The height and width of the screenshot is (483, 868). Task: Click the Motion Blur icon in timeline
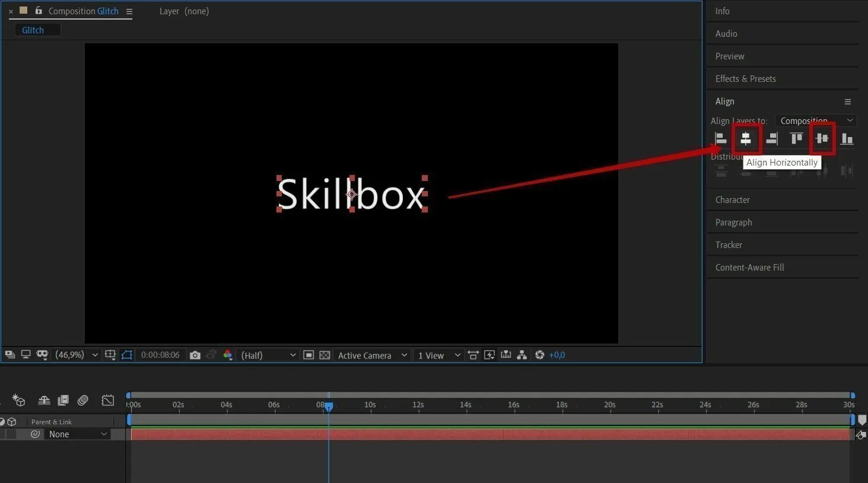(x=83, y=401)
